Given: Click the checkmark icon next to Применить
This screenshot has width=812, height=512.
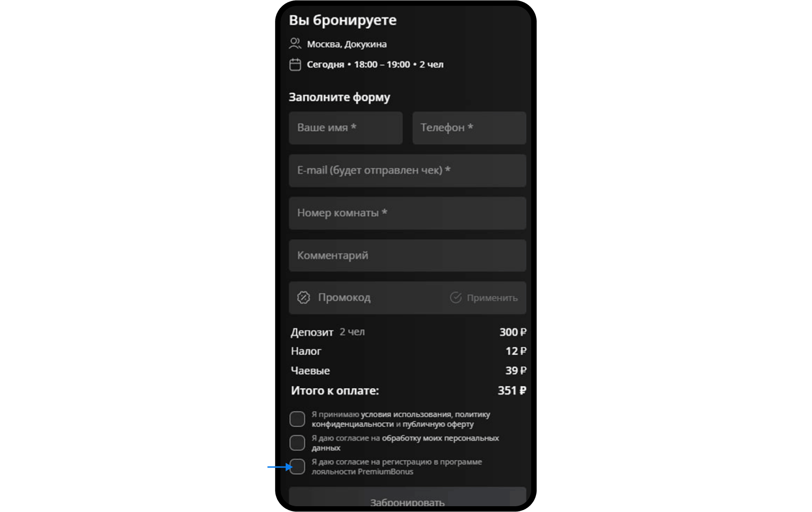Looking at the screenshot, I should tap(455, 298).
